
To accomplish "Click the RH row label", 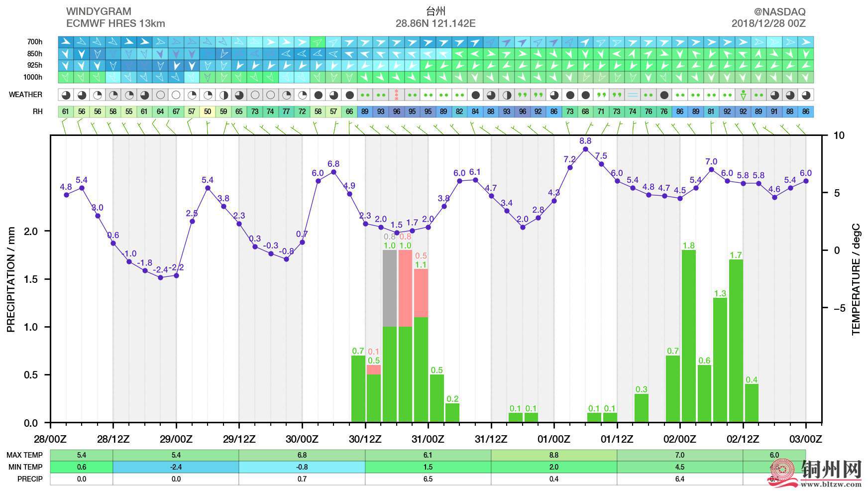I will tap(38, 112).
